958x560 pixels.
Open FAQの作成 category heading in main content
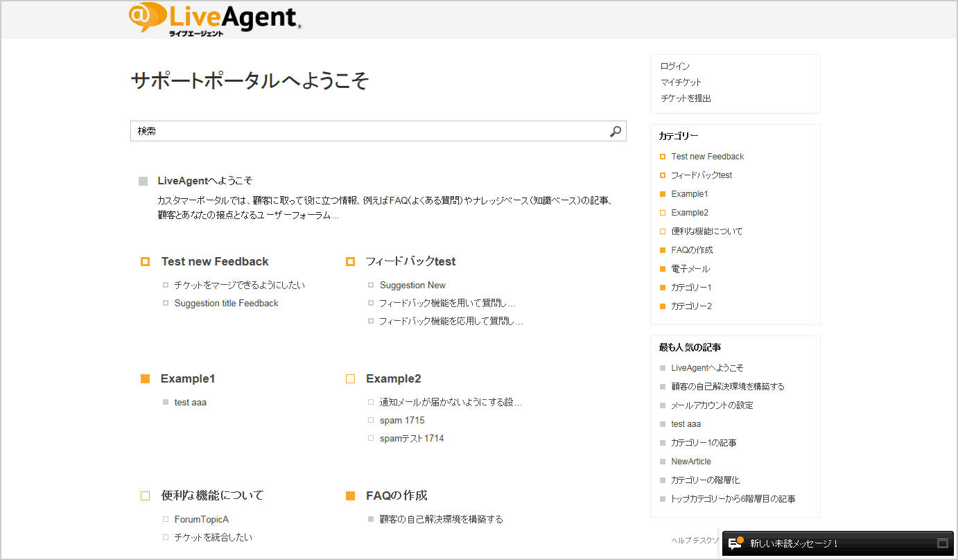click(x=397, y=496)
